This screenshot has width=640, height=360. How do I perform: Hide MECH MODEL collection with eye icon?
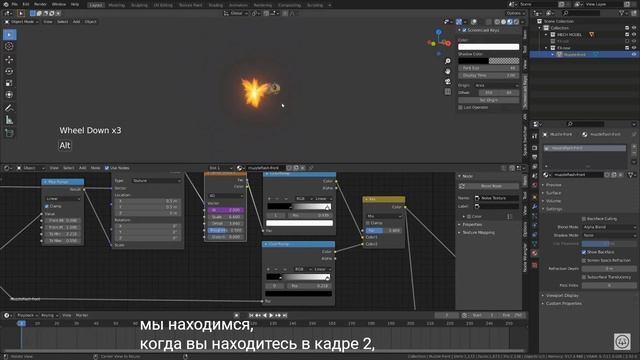point(634,35)
